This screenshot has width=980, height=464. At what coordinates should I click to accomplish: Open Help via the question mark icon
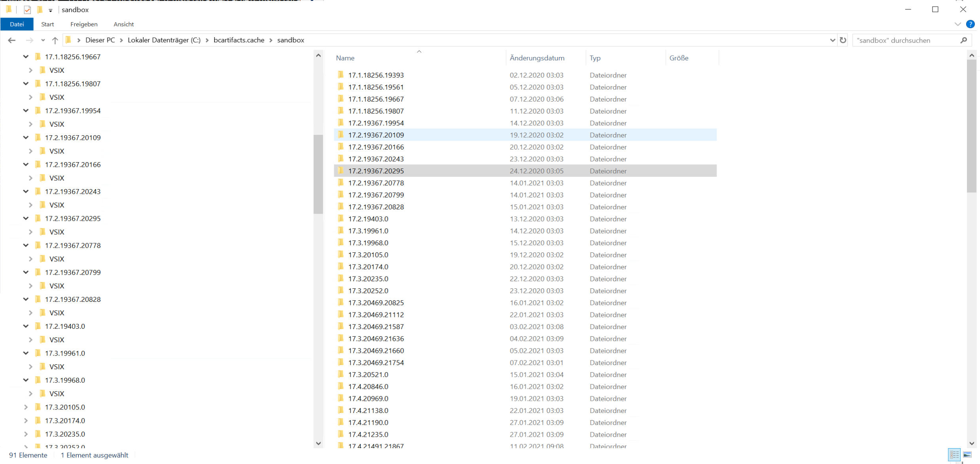(971, 24)
